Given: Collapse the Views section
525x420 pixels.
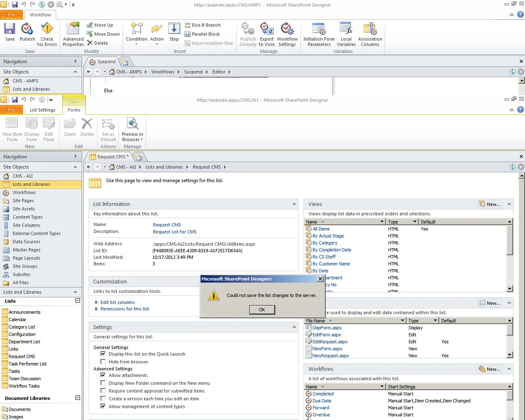Looking at the screenshot, I should (509, 204).
